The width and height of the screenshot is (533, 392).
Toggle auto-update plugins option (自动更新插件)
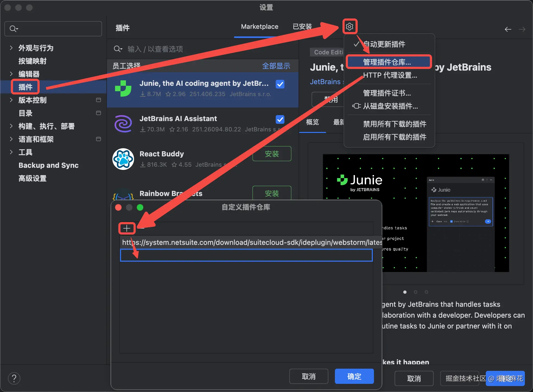[384, 44]
